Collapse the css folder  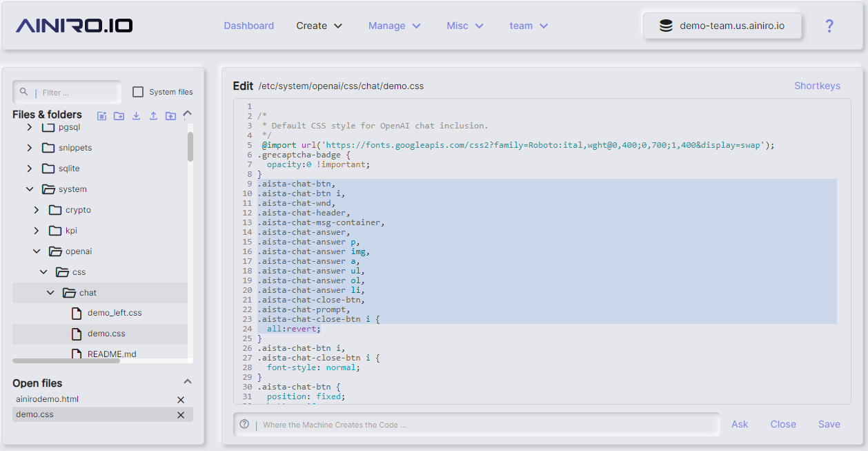click(43, 272)
